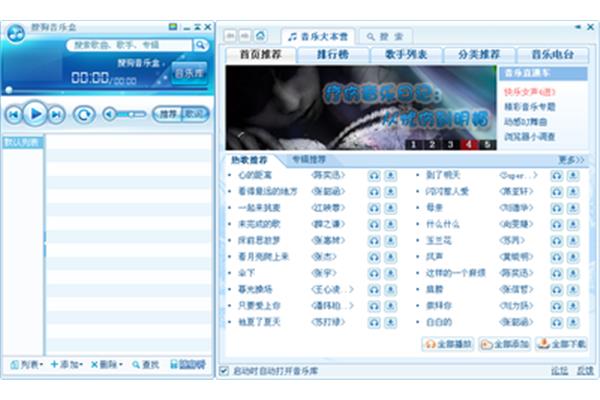The width and height of the screenshot is (600, 400).
Task: Download 母亲 via download icon
Action: tap(573, 208)
